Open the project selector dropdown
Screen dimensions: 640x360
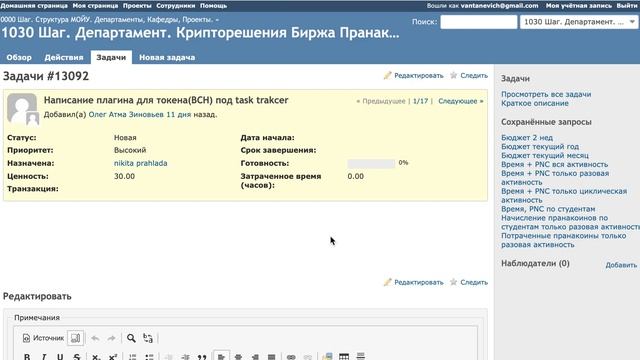pyautogui.click(x=579, y=22)
